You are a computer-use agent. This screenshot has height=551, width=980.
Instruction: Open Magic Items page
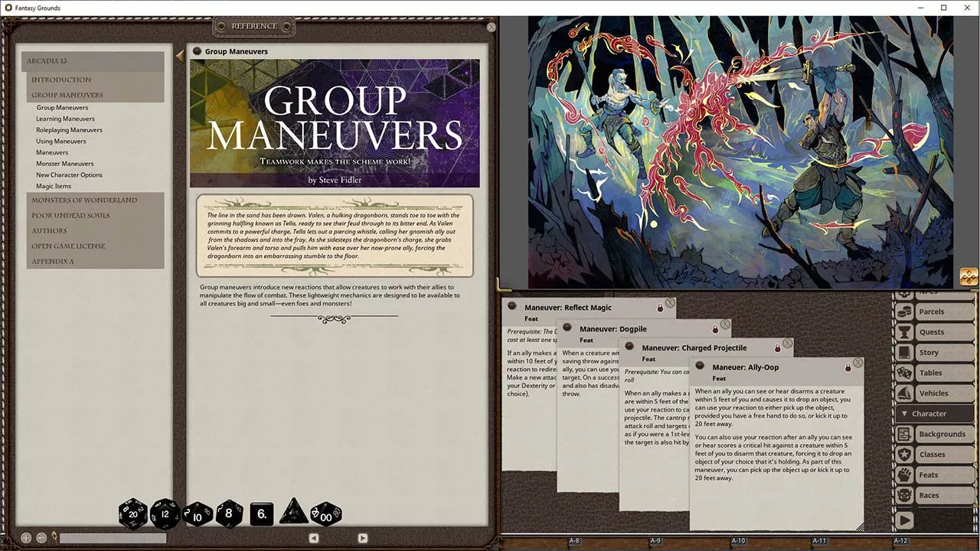pos(54,186)
